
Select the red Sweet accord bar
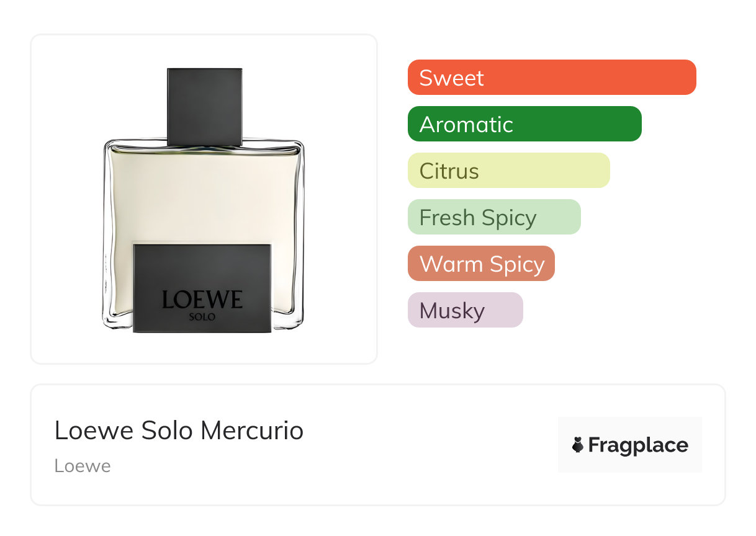pos(552,78)
